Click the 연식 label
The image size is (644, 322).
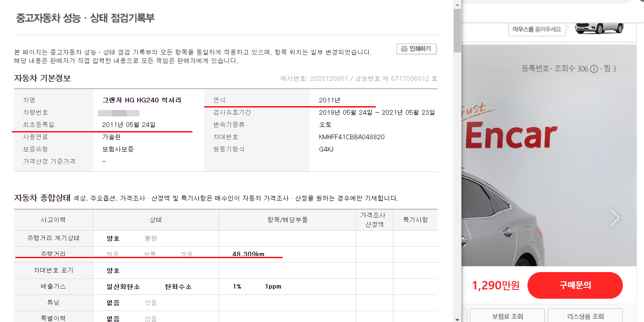click(x=219, y=100)
